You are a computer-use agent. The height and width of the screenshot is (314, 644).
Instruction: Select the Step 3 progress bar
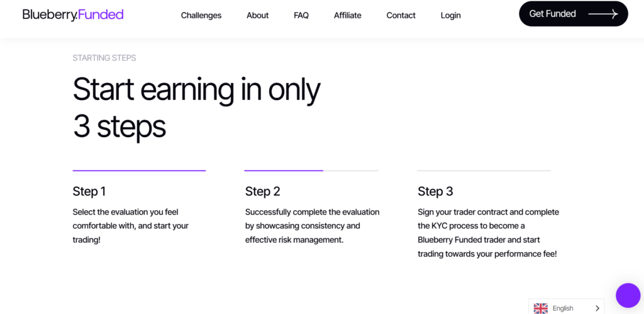pyautogui.click(x=484, y=170)
